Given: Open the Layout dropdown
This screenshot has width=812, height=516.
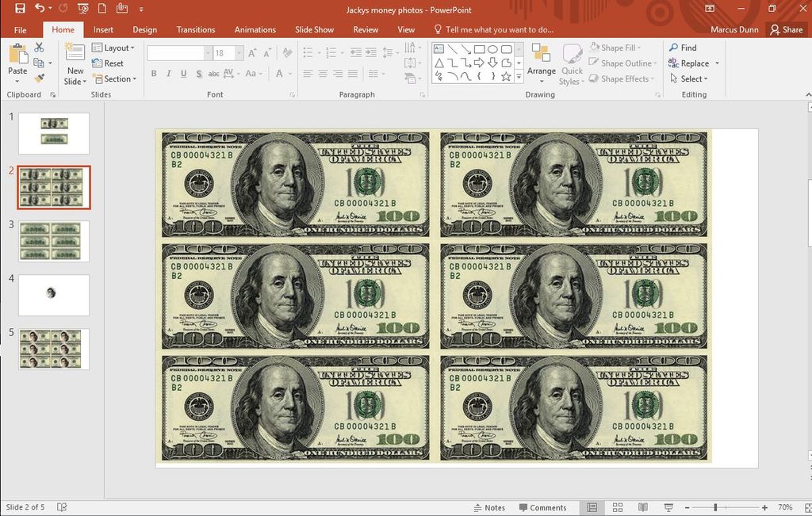Looking at the screenshot, I should [113, 48].
